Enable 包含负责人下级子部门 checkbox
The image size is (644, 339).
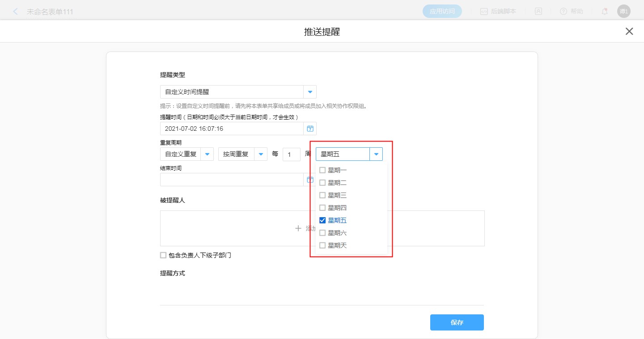[x=163, y=255]
